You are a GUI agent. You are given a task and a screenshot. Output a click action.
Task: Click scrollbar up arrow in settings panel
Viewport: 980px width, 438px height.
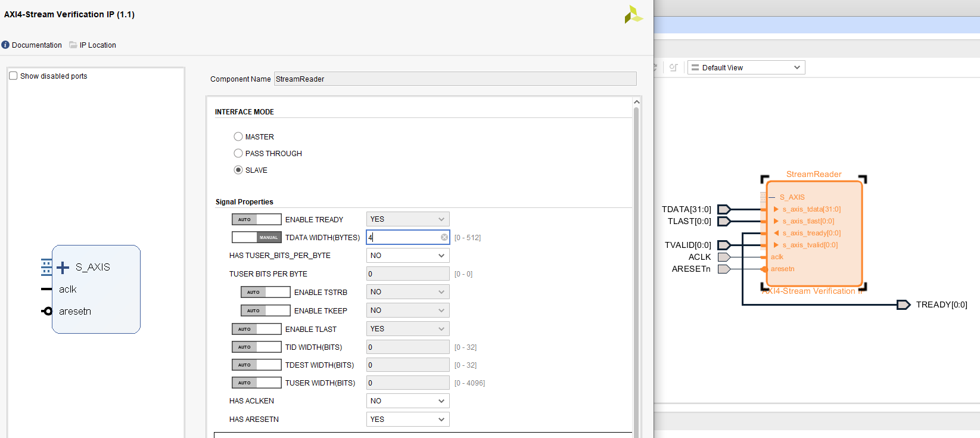tap(636, 102)
